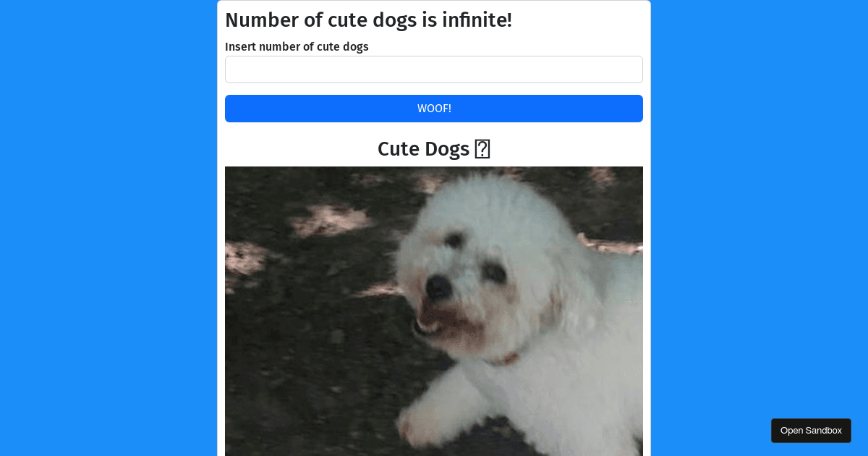Select the 'Number of cute dogs is infinite!' heading
Viewport: 868px width, 456px height.
pos(369,20)
